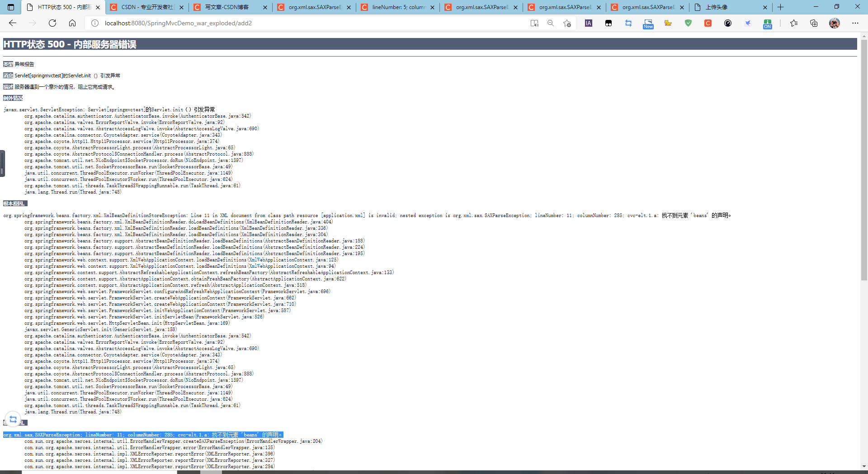Click the blue New extension icon
The image size is (868, 474).
(x=648, y=24)
